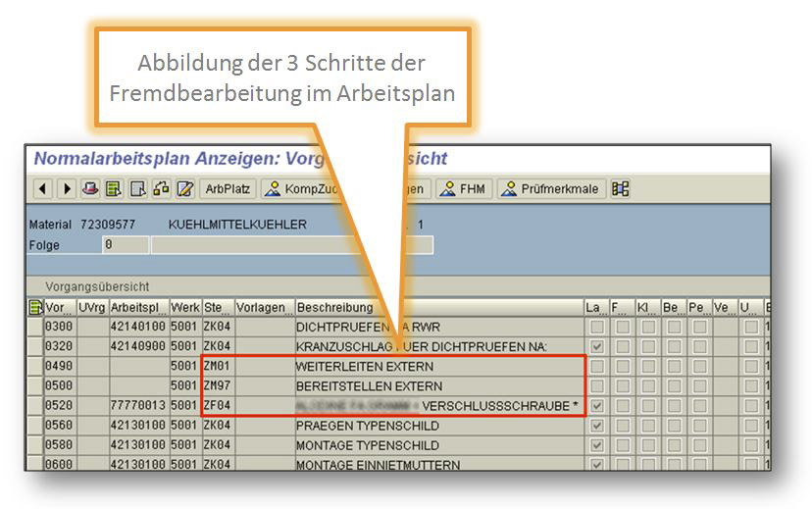This screenshot has width=812, height=509.
Task: Click the Prüfmerkmale button
Action: click(x=552, y=189)
